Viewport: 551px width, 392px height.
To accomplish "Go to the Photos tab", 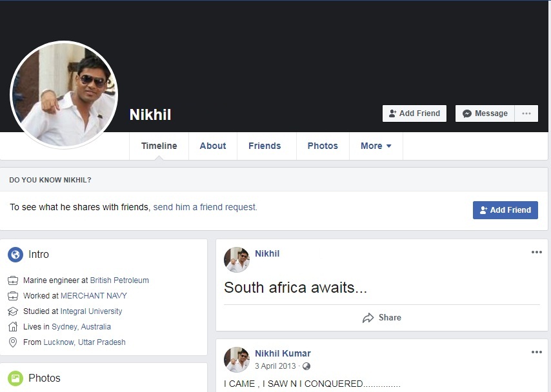I will 323,146.
